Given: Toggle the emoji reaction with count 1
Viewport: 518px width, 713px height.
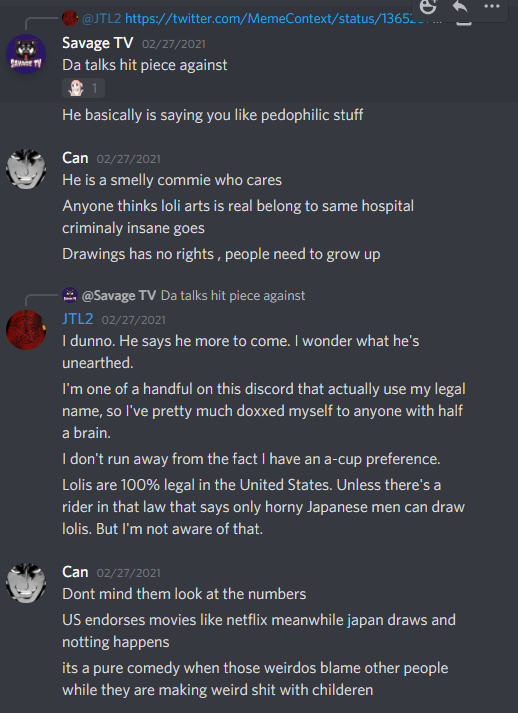Looking at the screenshot, I should coord(83,88).
